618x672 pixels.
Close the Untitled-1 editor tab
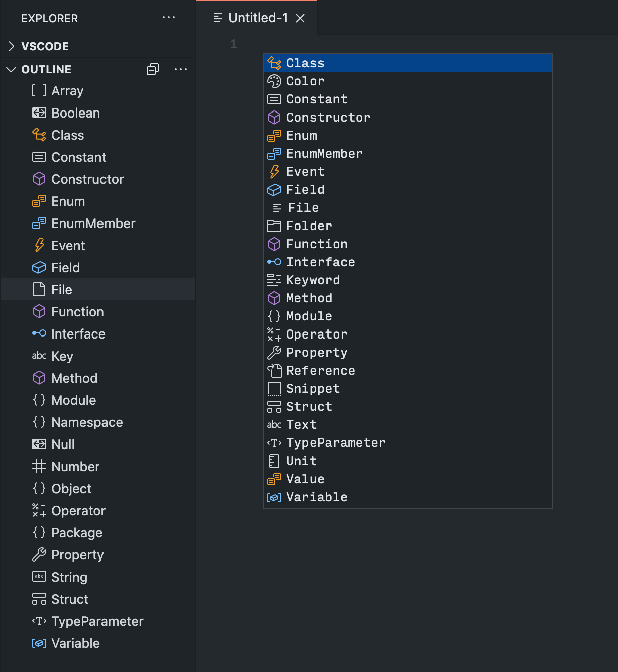[x=300, y=17]
